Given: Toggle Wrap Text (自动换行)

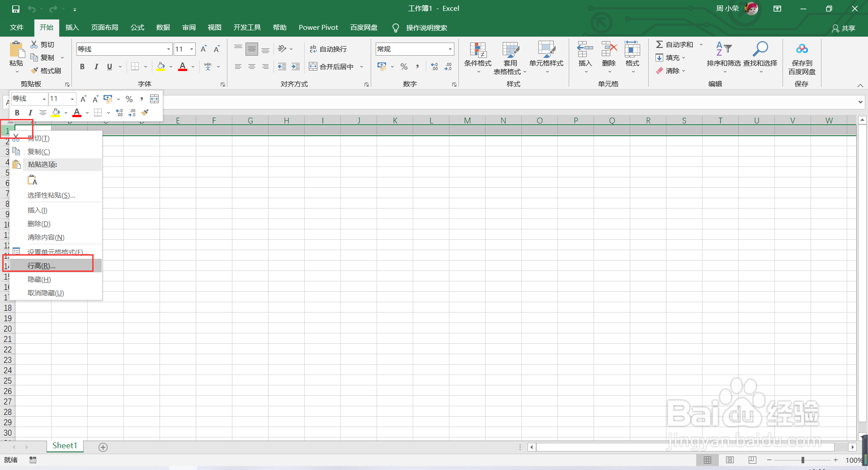Looking at the screenshot, I should (328, 49).
